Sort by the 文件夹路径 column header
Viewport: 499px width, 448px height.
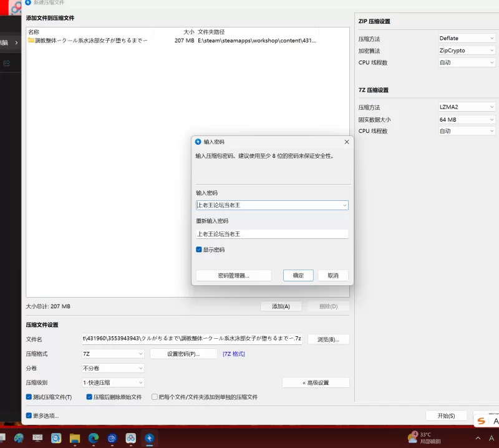click(257, 32)
